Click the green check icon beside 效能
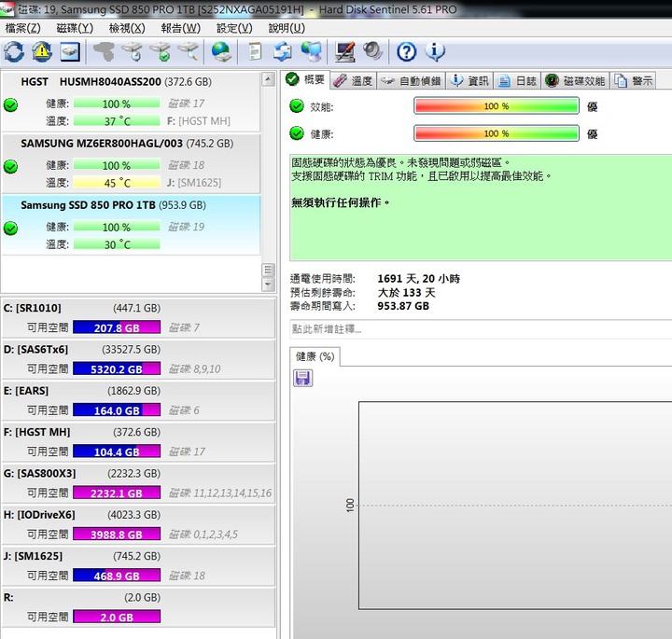 point(297,105)
